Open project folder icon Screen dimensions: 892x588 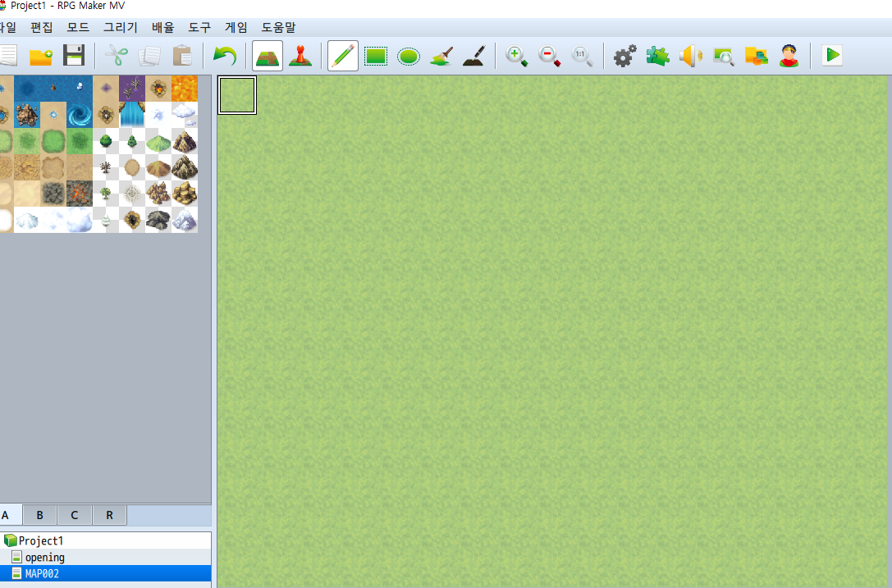point(41,56)
